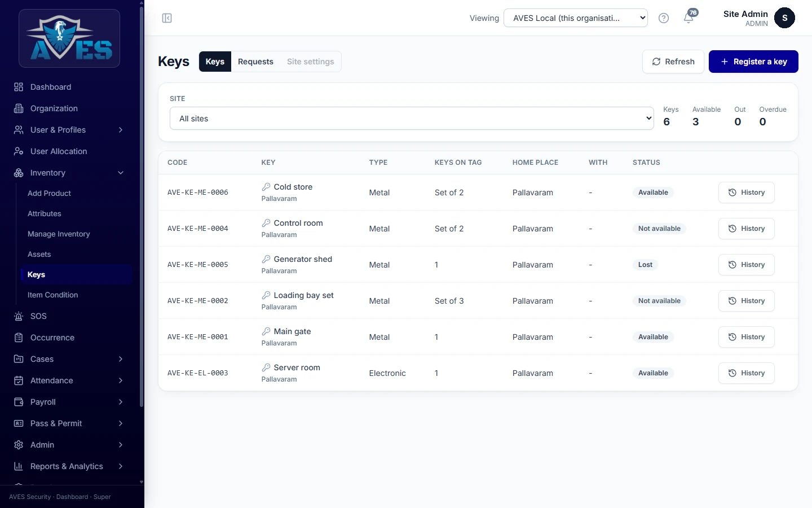
Task: Click key code AVE-KE-ME-0001
Action: click(x=198, y=337)
